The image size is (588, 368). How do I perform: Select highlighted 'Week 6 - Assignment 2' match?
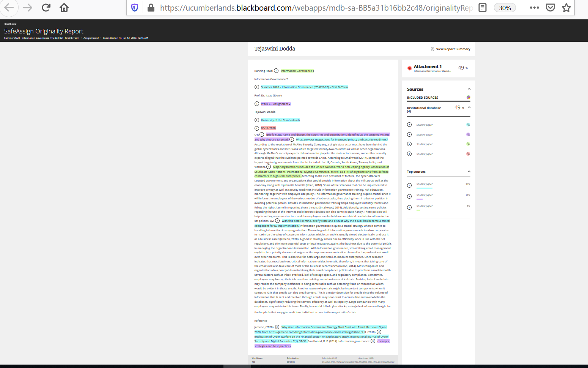[276, 104]
